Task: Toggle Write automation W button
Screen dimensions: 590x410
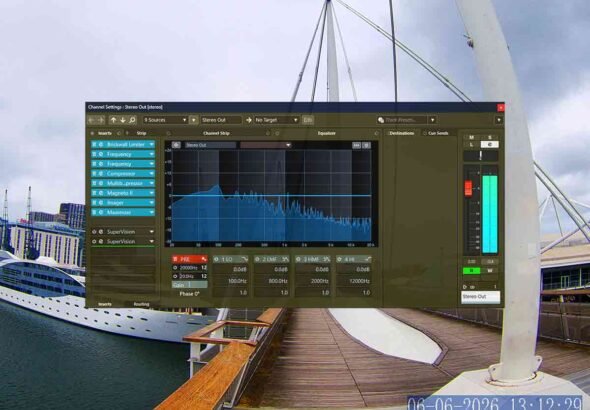Action: [490, 270]
